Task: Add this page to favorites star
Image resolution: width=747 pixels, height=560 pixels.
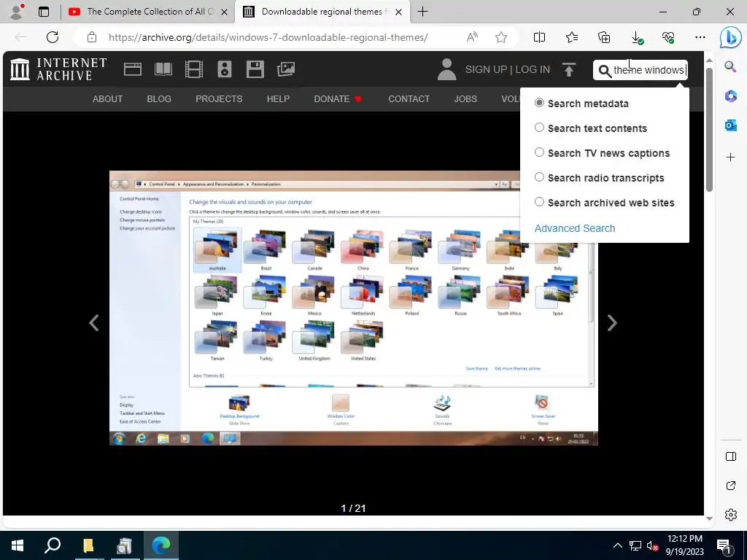Action: tap(500, 37)
